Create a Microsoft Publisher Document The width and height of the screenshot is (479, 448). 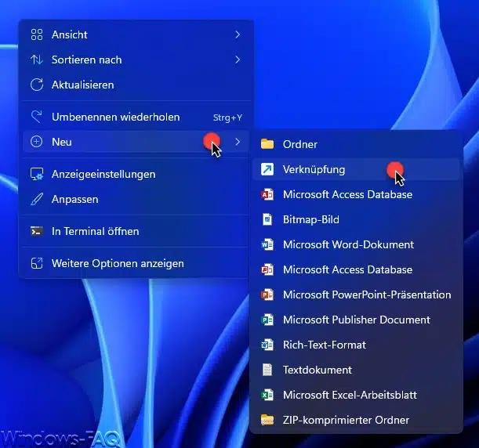click(x=356, y=320)
